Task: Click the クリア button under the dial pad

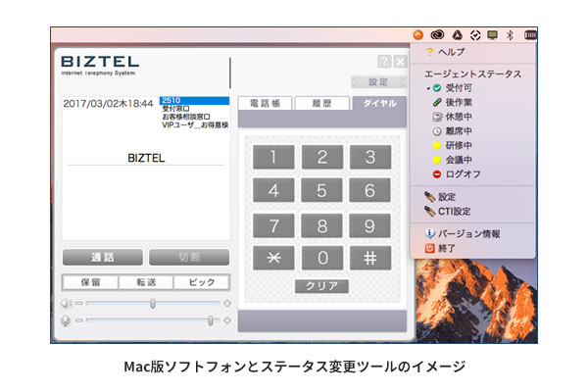Action: tap(321, 286)
